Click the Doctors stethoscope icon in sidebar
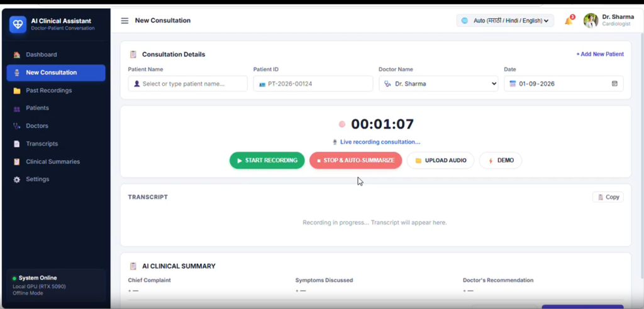The height and width of the screenshot is (309, 644). pyautogui.click(x=17, y=126)
